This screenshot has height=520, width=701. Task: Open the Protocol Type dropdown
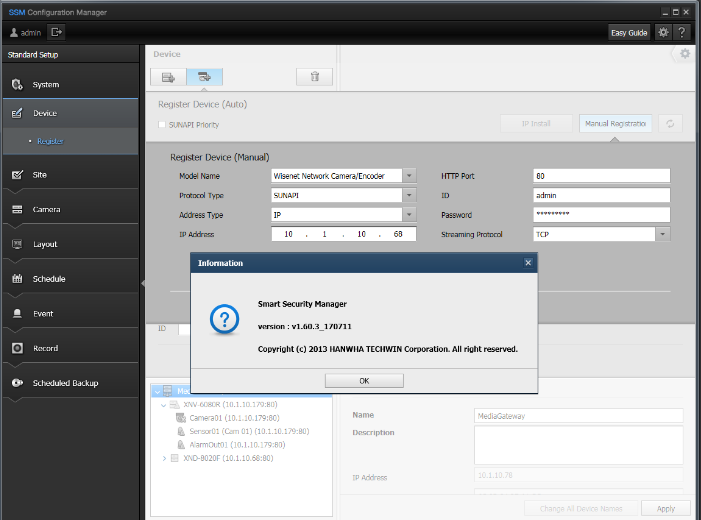(x=409, y=195)
